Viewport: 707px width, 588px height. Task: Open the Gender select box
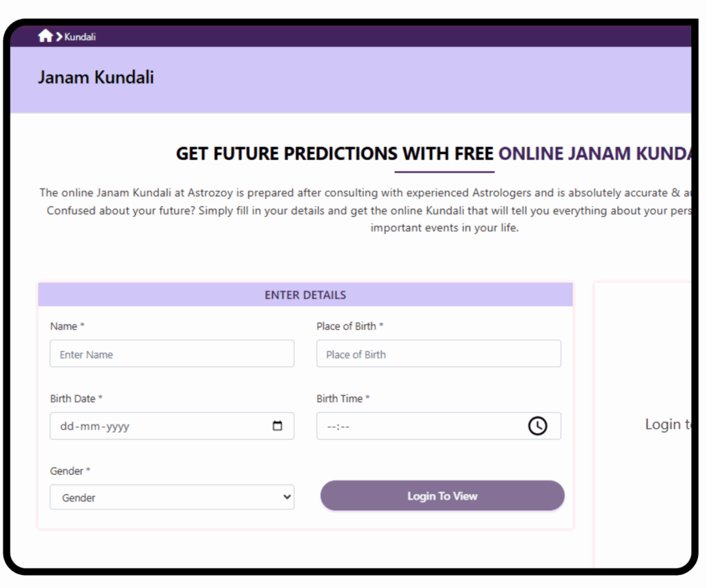tap(172, 498)
